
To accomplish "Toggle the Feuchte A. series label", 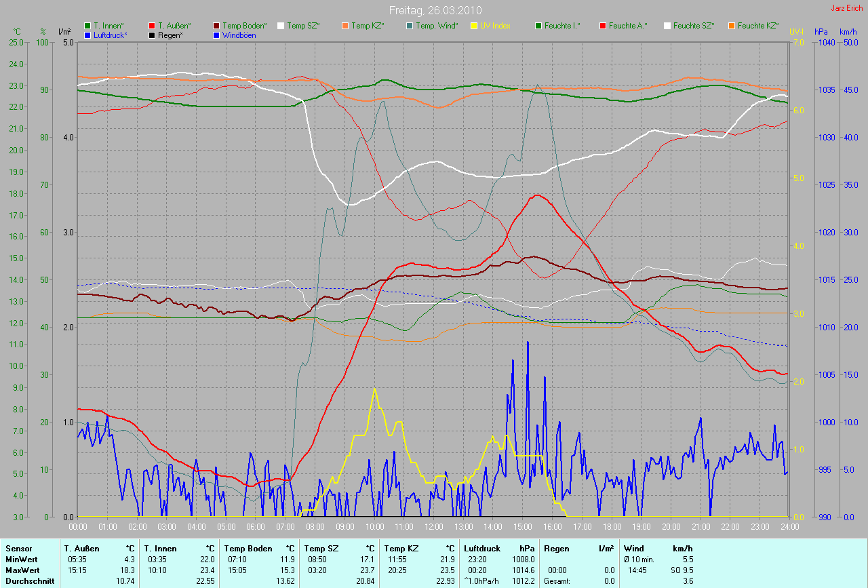I will click(x=627, y=26).
